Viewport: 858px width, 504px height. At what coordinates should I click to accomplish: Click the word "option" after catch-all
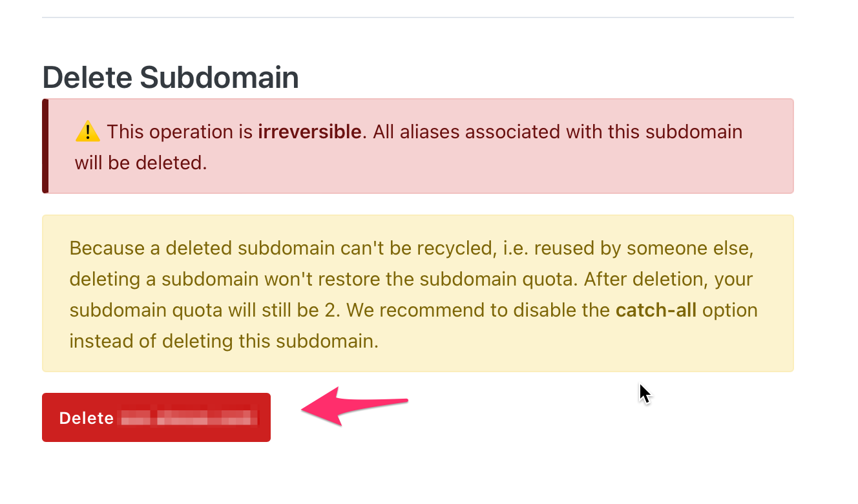[x=729, y=310]
